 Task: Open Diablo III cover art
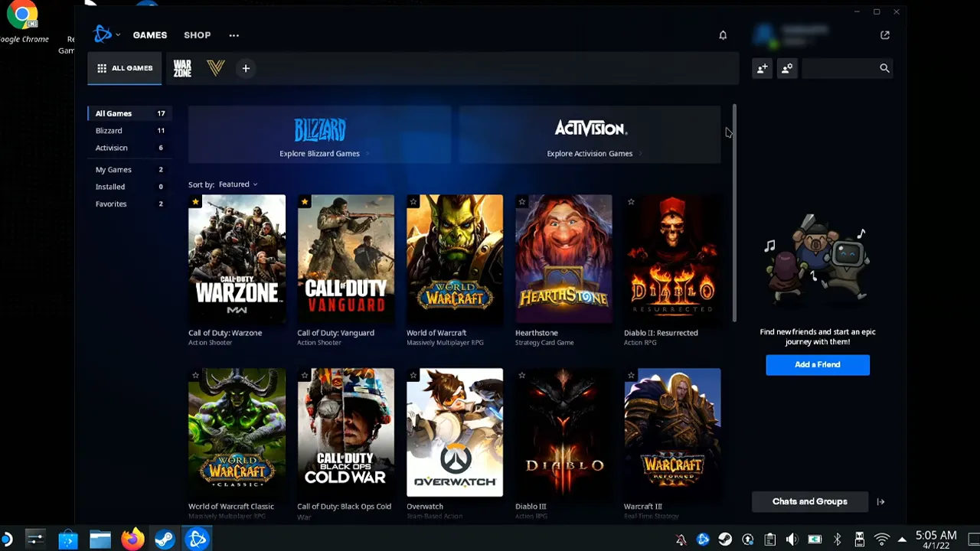(563, 432)
